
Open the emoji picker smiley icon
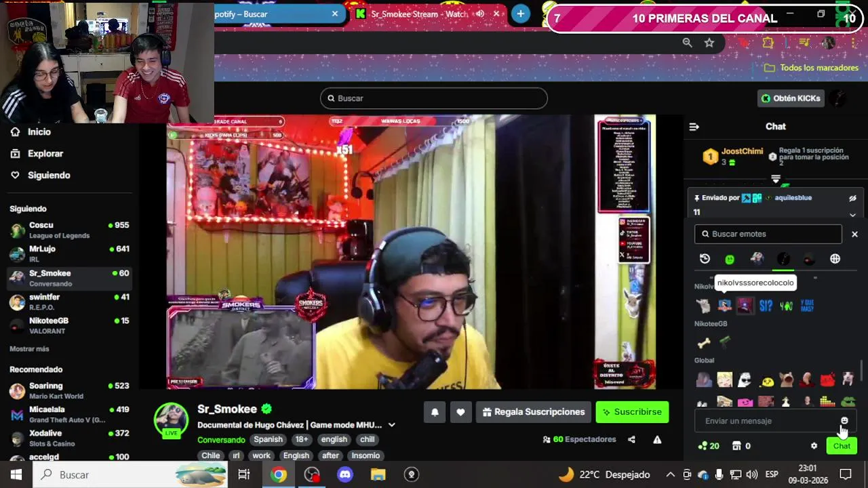pyautogui.click(x=844, y=421)
